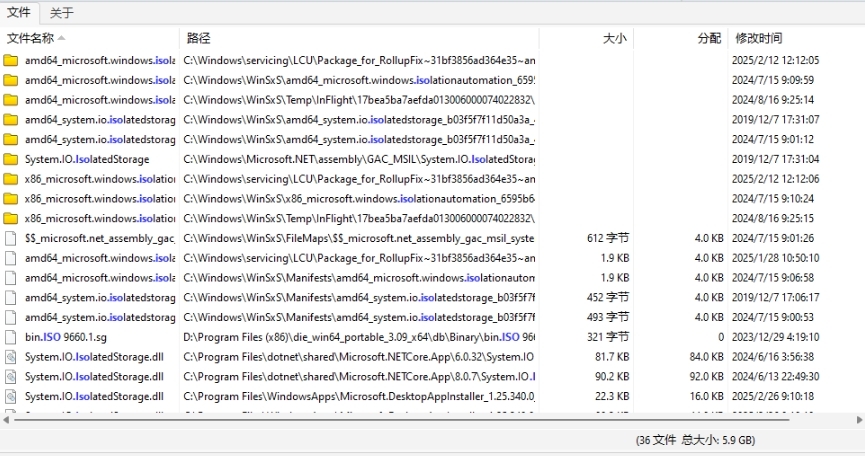Click file icon of row dated 2024/7/15 9:06:58

pos(10,278)
